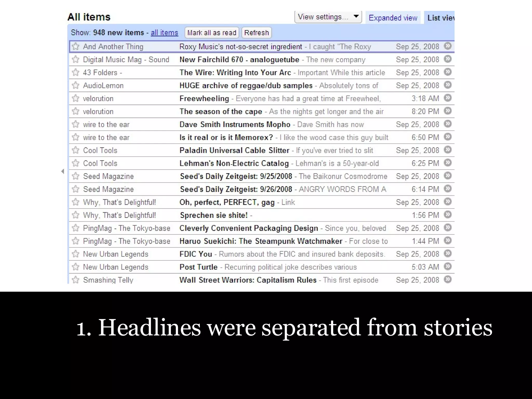
Task: Click arrow icon on FDIC You row
Action: tap(448, 254)
